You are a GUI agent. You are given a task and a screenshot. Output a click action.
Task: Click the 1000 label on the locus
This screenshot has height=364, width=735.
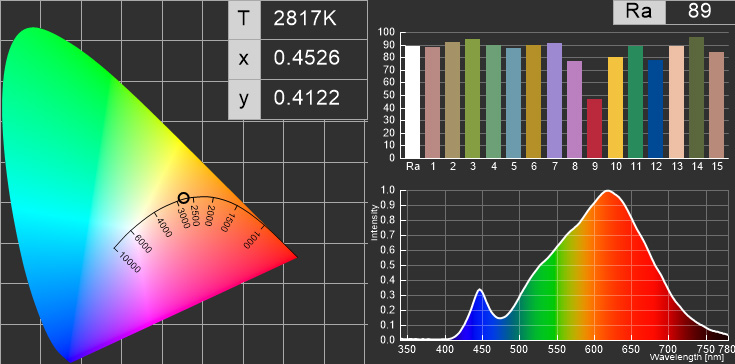252,239
